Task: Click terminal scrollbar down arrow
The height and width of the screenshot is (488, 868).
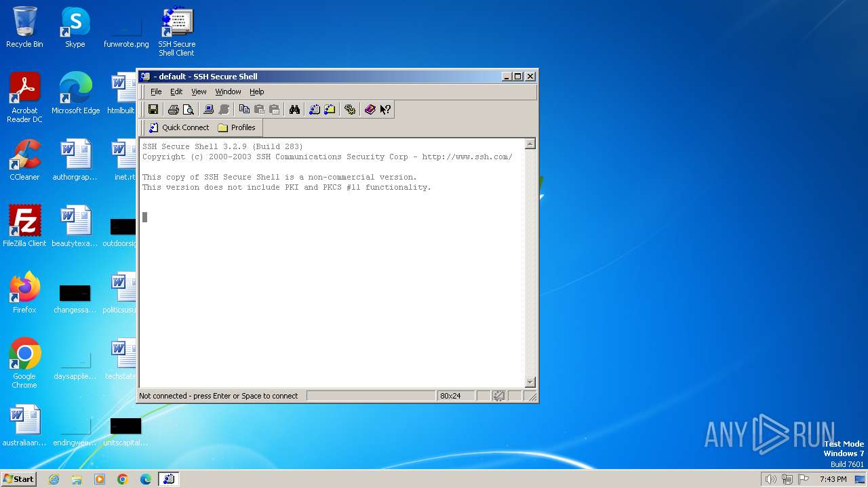Action: pos(530,382)
